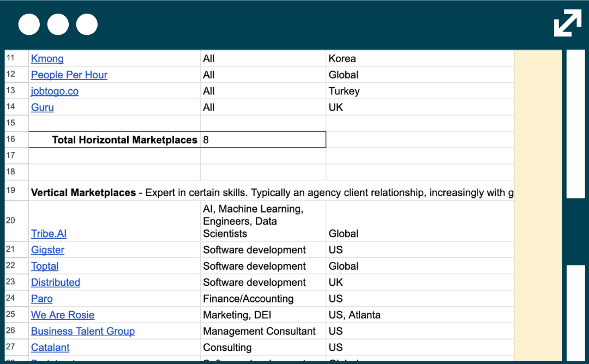Open the Gigster link
Screen dimensions: 589x364
[x=47, y=250]
